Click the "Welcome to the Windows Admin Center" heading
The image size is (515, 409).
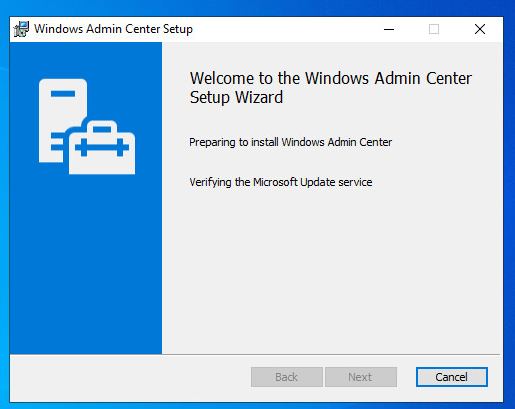click(331, 79)
